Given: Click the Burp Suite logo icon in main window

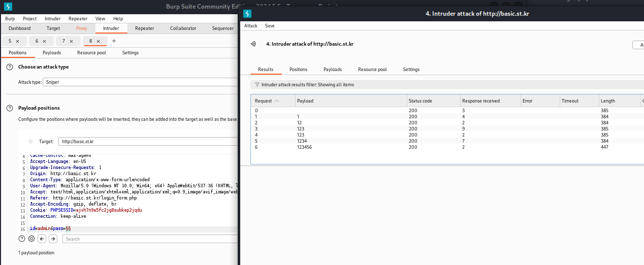Looking at the screenshot, I should click(x=8, y=7).
